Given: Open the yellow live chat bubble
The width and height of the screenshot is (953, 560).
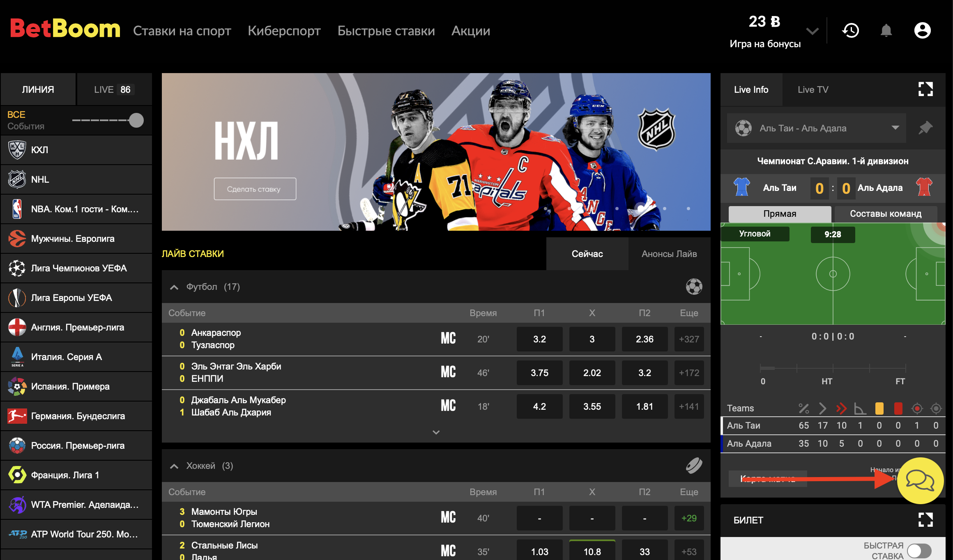Looking at the screenshot, I should [x=920, y=480].
